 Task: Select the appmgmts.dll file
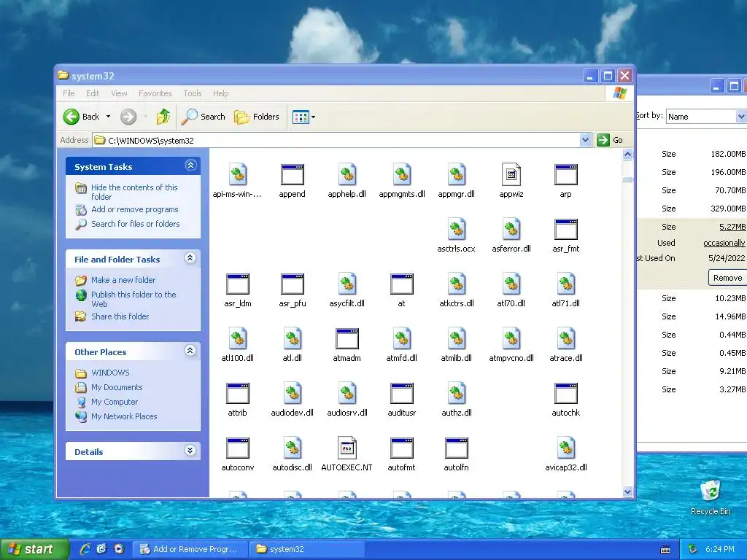point(402,180)
